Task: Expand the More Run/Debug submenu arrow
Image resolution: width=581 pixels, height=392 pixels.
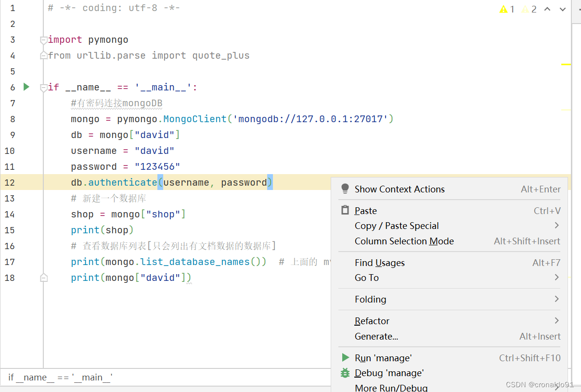Action: tap(556, 387)
